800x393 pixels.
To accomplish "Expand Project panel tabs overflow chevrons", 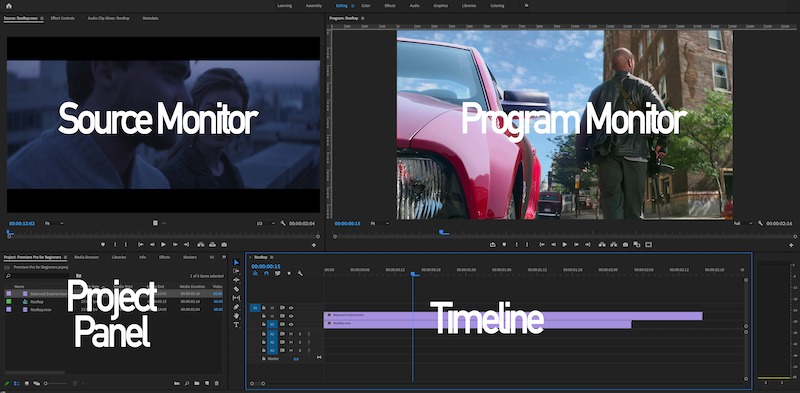I will click(x=224, y=257).
